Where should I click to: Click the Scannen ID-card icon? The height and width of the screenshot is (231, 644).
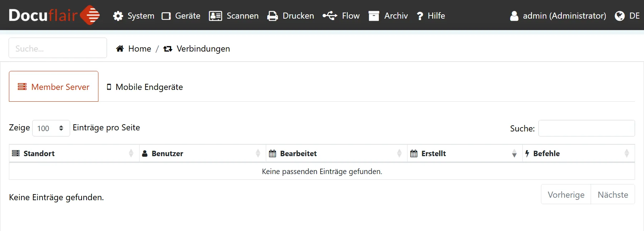tap(215, 16)
